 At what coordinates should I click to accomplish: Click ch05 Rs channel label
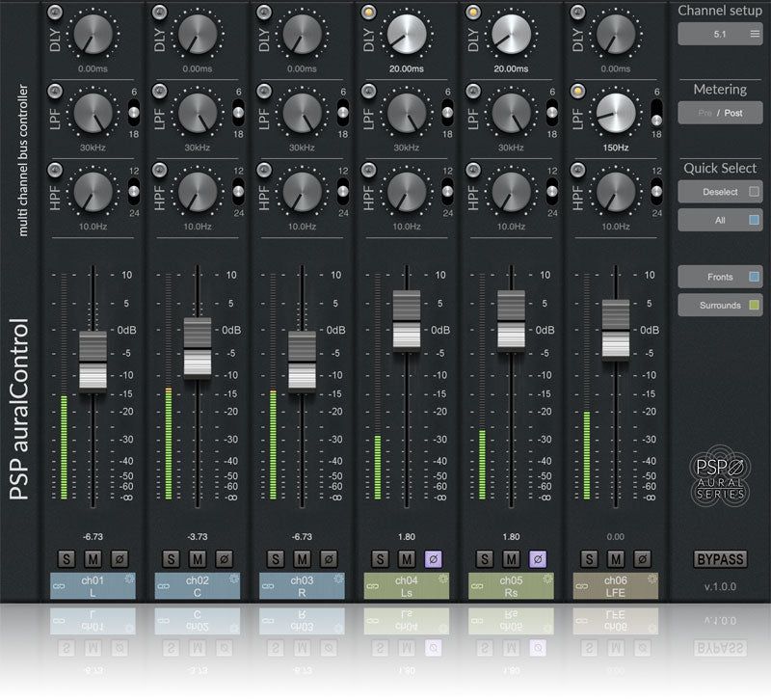(512, 586)
